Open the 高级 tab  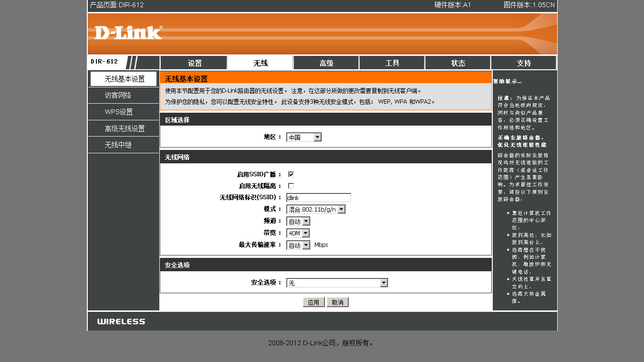pyautogui.click(x=326, y=63)
